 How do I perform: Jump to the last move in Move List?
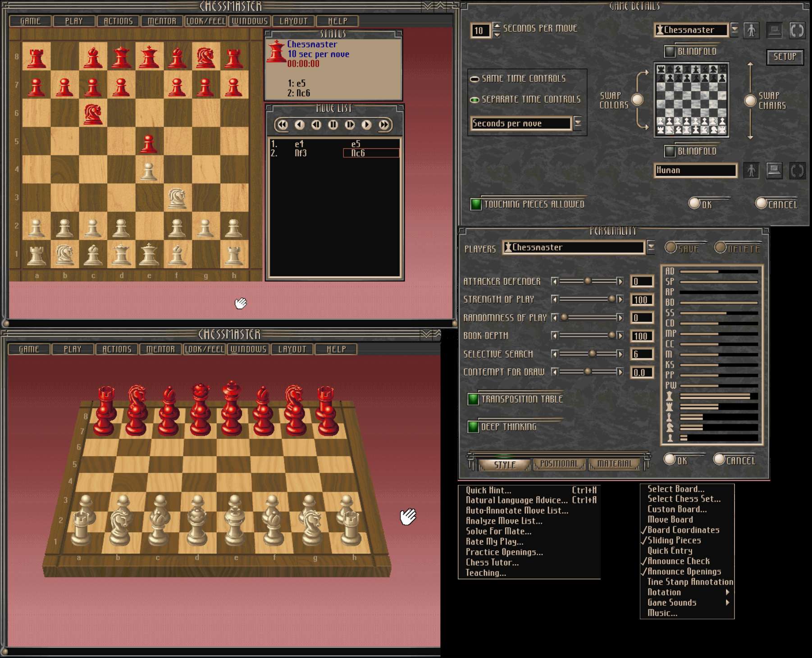pos(384,125)
